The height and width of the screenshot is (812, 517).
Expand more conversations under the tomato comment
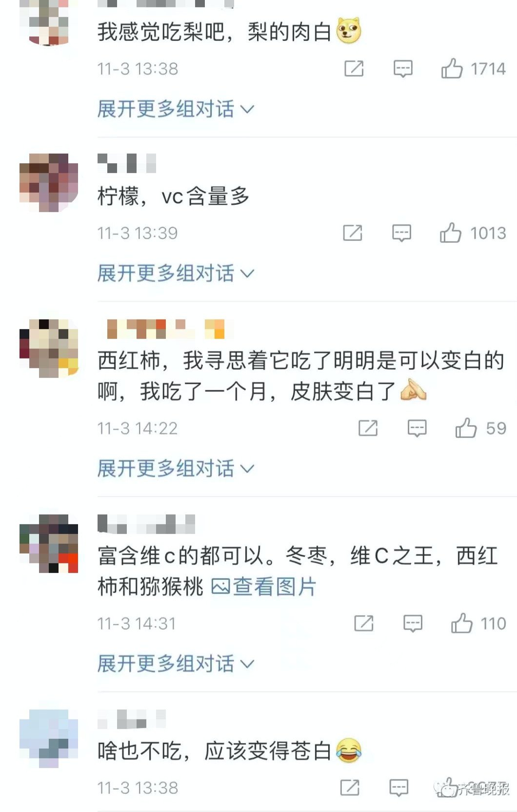coord(176,468)
